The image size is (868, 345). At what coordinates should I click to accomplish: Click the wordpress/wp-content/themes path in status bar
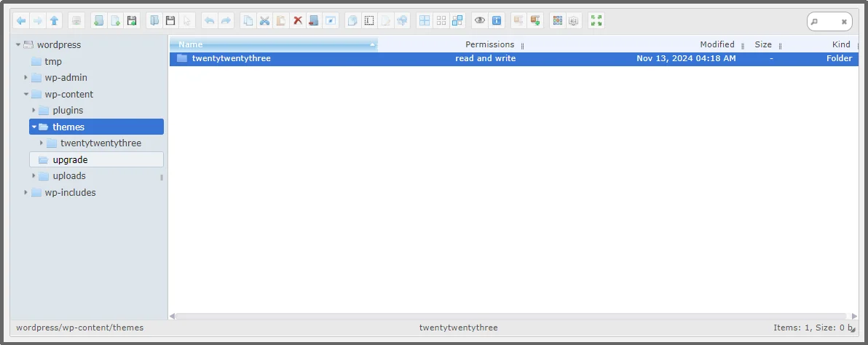(x=79, y=328)
